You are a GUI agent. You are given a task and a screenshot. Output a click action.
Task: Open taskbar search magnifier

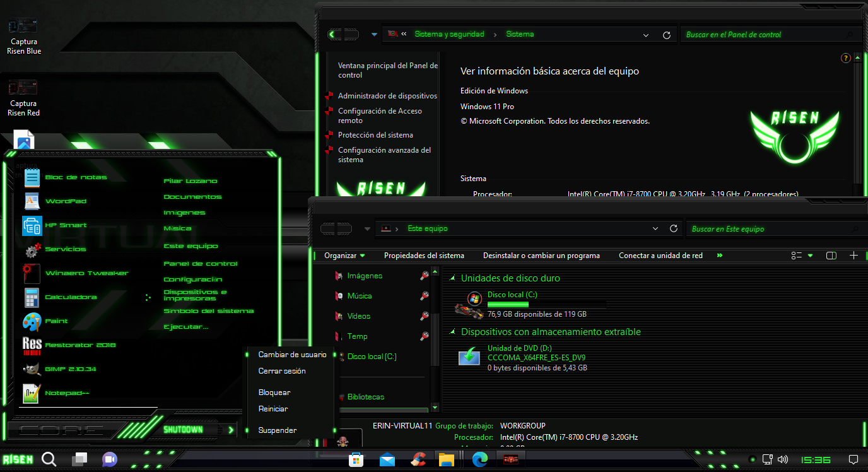(x=49, y=459)
